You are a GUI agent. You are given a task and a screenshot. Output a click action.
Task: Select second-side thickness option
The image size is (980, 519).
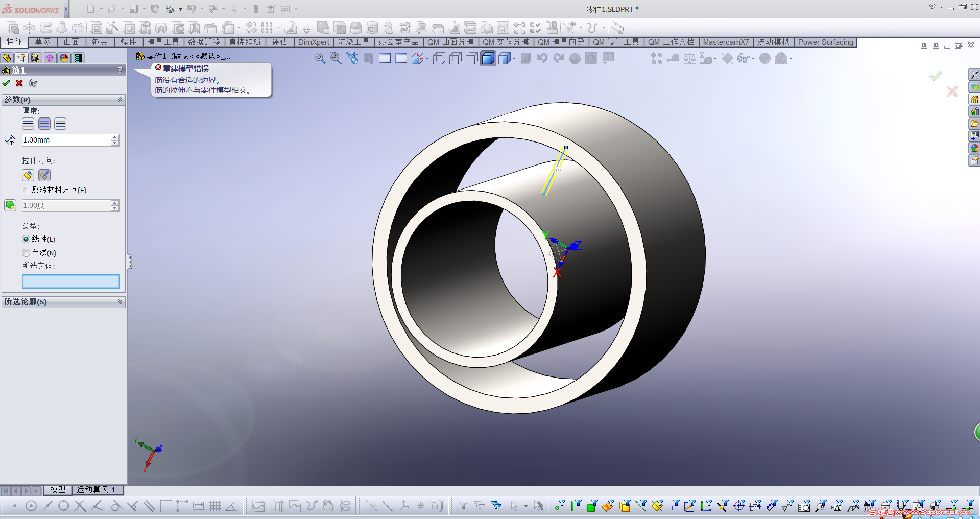(x=60, y=124)
